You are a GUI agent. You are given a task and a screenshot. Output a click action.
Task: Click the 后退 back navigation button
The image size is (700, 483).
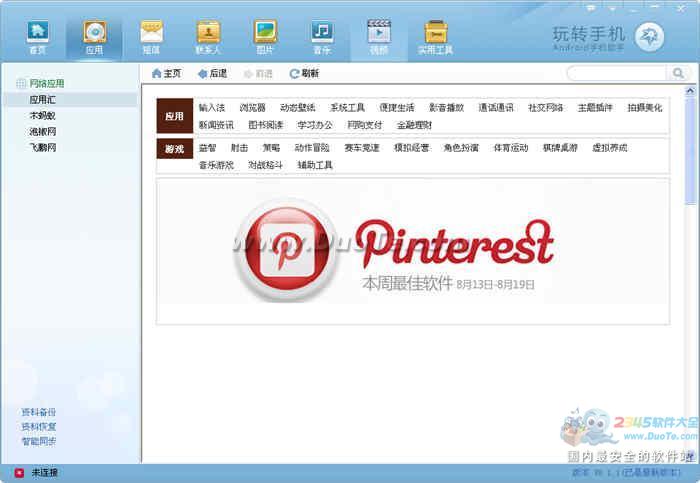pyautogui.click(x=212, y=73)
